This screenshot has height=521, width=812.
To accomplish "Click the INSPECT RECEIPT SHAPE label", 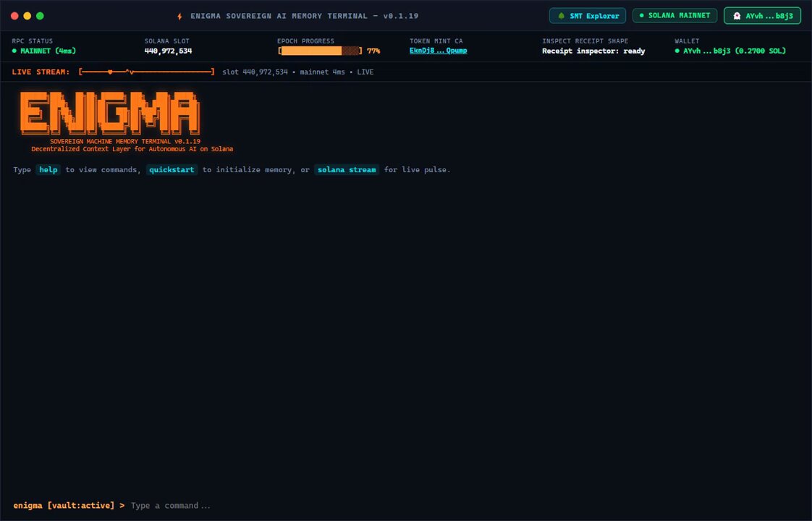I will (585, 41).
